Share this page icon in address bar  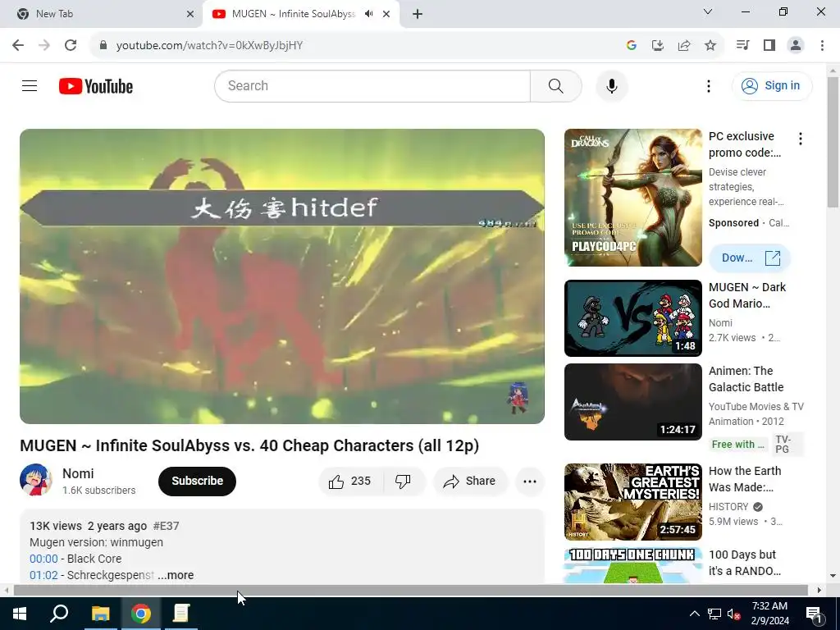point(683,46)
